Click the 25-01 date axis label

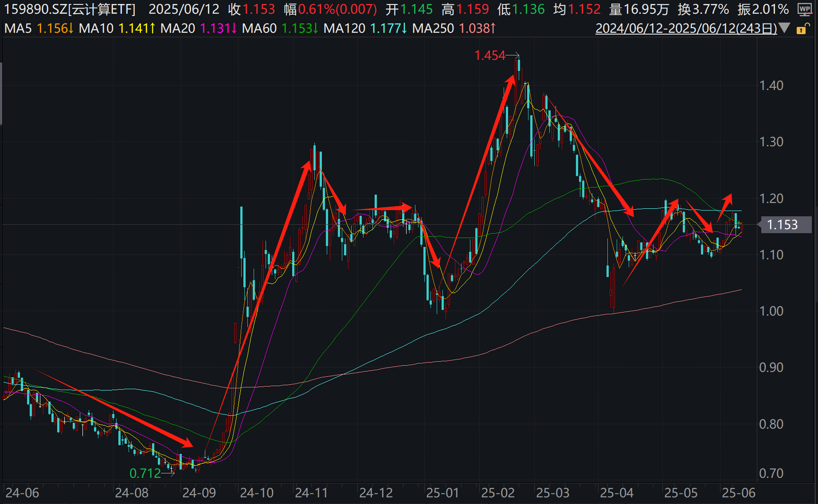442,493
